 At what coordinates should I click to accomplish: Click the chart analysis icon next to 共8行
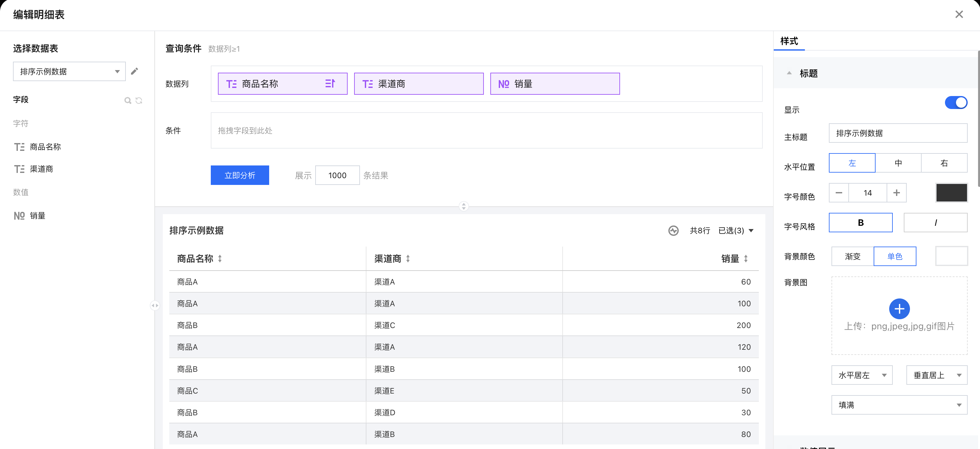pyautogui.click(x=673, y=231)
